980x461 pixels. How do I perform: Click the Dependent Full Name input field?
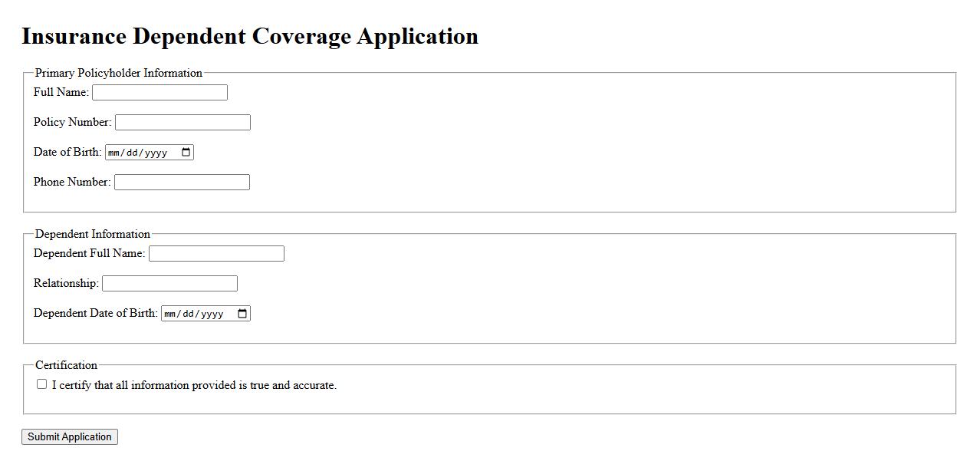click(x=216, y=254)
